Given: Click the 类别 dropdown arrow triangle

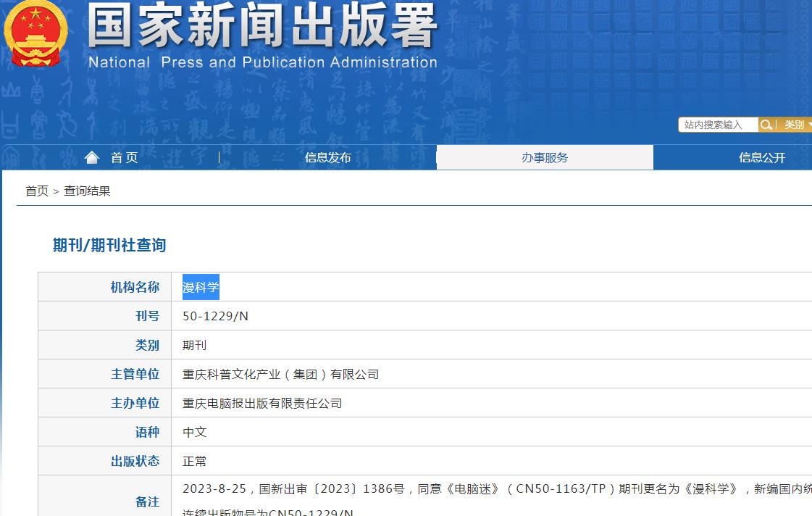Looking at the screenshot, I should tap(808, 125).
